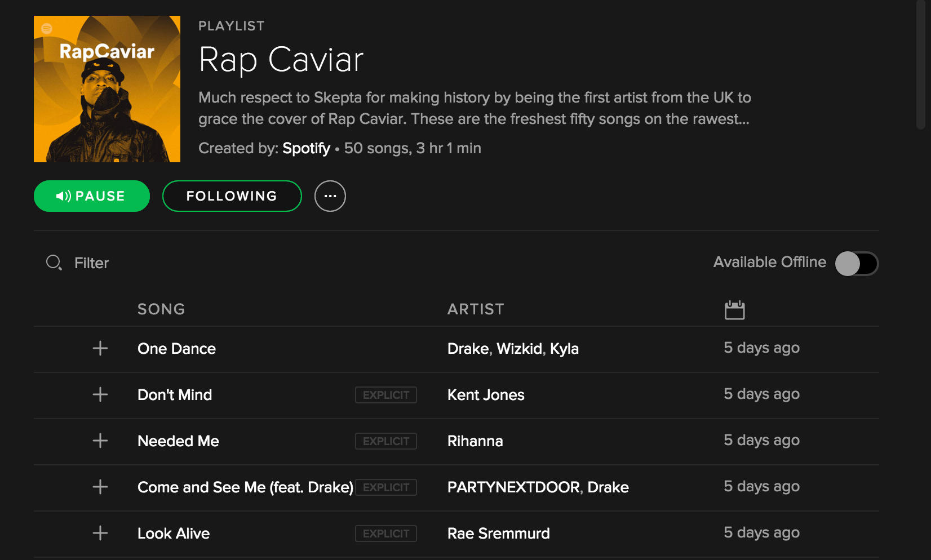The height and width of the screenshot is (560, 931).
Task: Open artist PARTYNEXTDOOR
Action: pyautogui.click(x=514, y=487)
